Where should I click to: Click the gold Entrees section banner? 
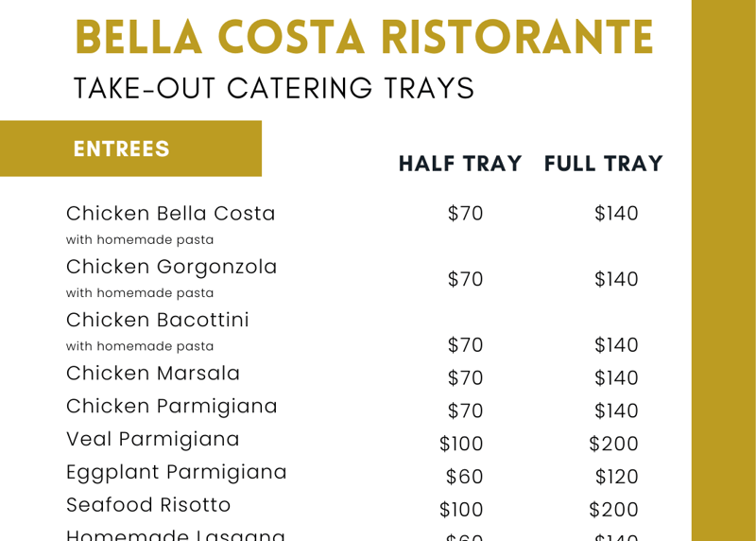point(130,148)
